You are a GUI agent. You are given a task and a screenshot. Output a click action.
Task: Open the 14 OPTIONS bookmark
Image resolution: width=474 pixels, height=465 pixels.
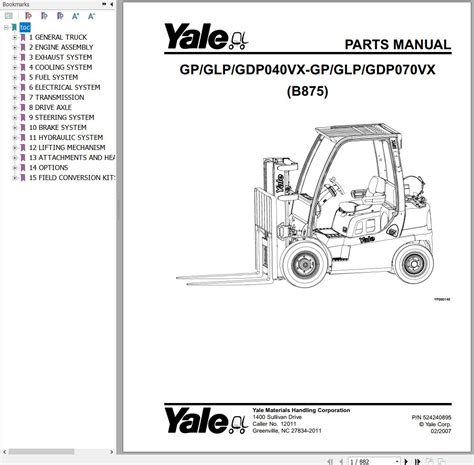tap(48, 167)
